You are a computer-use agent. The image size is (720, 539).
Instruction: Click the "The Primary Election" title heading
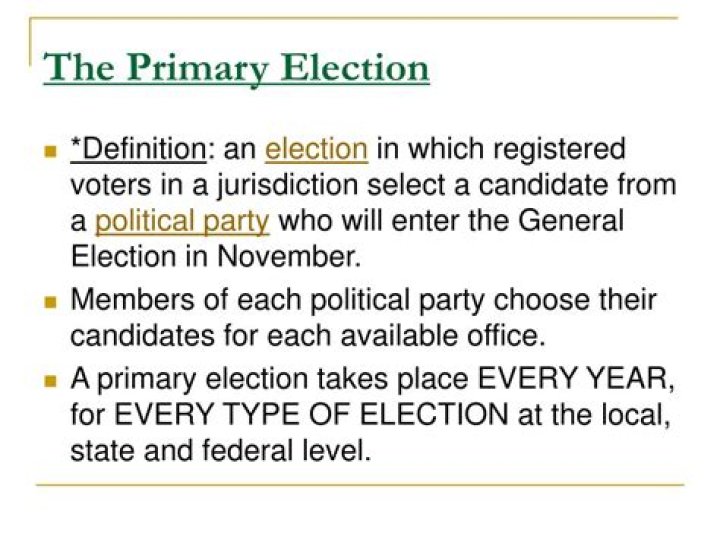pyautogui.click(x=237, y=68)
